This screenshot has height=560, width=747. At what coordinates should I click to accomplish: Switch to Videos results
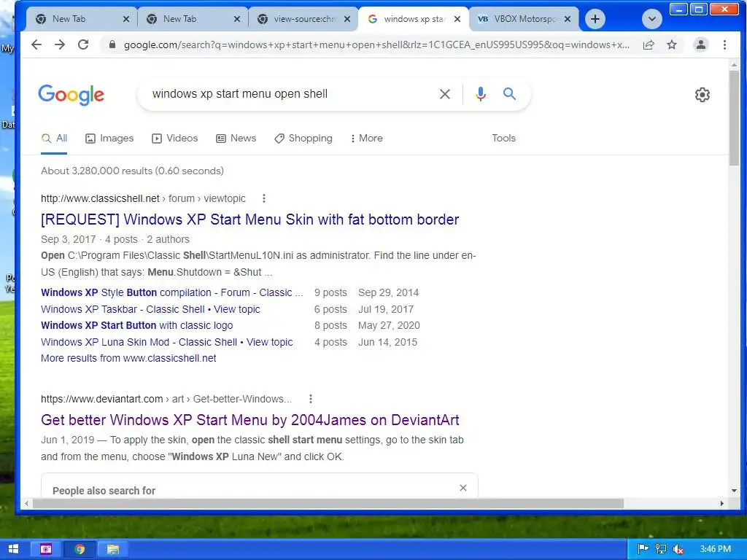click(x=175, y=139)
